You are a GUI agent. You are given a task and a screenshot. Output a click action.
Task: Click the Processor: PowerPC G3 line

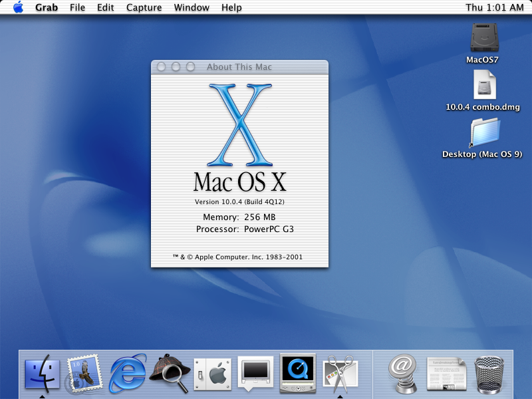click(x=245, y=229)
